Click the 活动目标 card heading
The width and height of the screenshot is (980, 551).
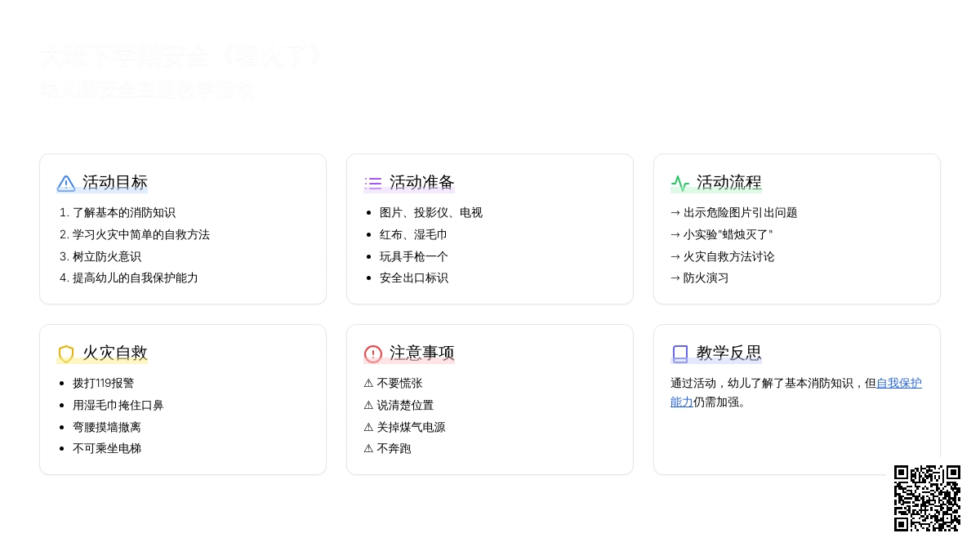(x=115, y=183)
